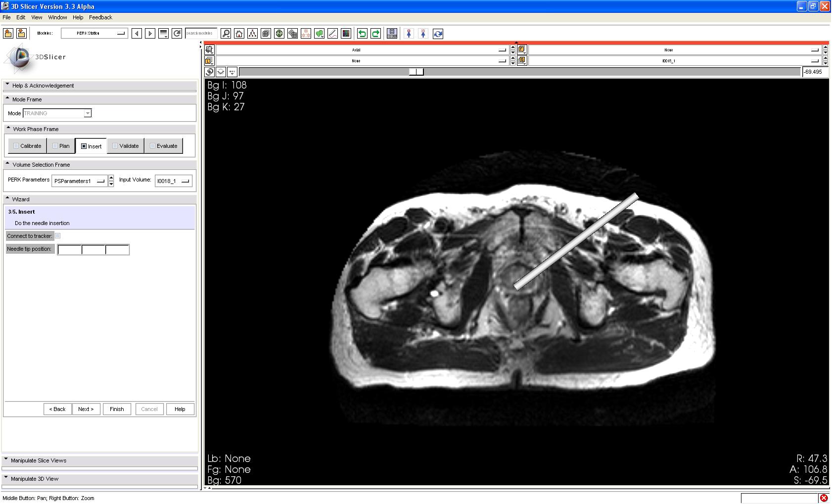
Task: Toggle the slice link chain icon
Action: [210, 72]
